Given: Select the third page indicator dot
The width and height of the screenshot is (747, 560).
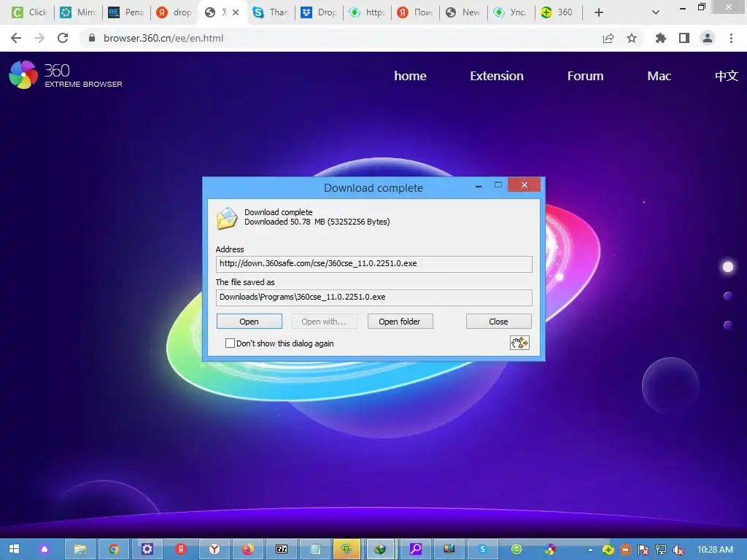Looking at the screenshot, I should point(727,324).
